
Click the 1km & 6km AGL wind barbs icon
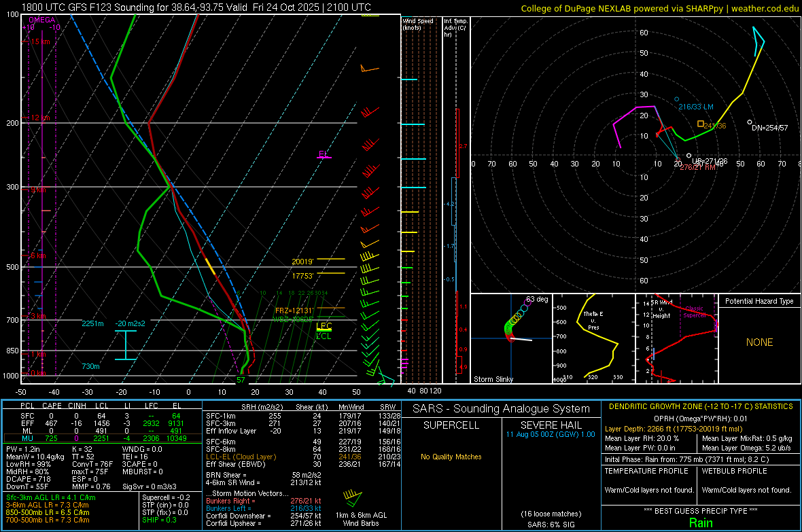click(353, 499)
